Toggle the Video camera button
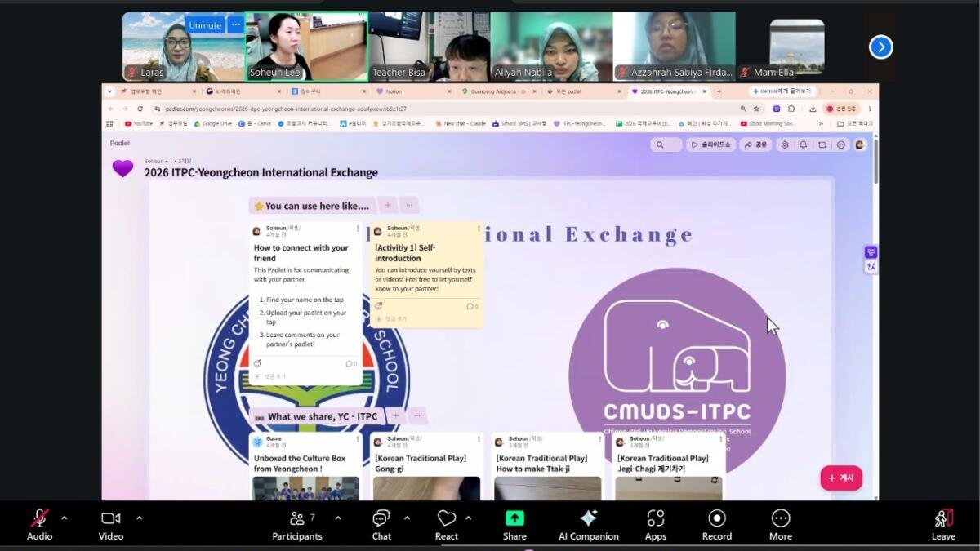Viewport: 980px width, 551px height. [x=111, y=525]
